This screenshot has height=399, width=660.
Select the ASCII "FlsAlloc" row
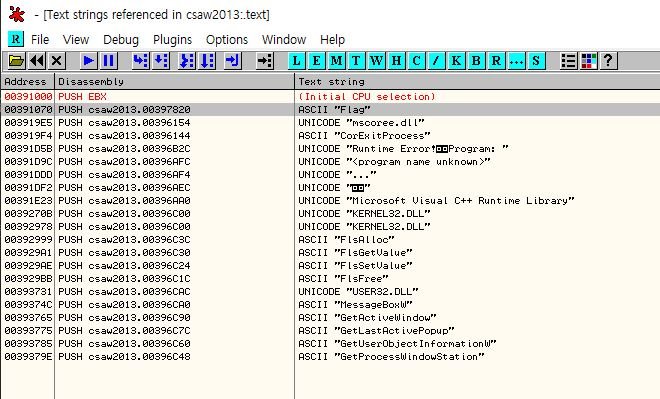[x=330, y=239]
